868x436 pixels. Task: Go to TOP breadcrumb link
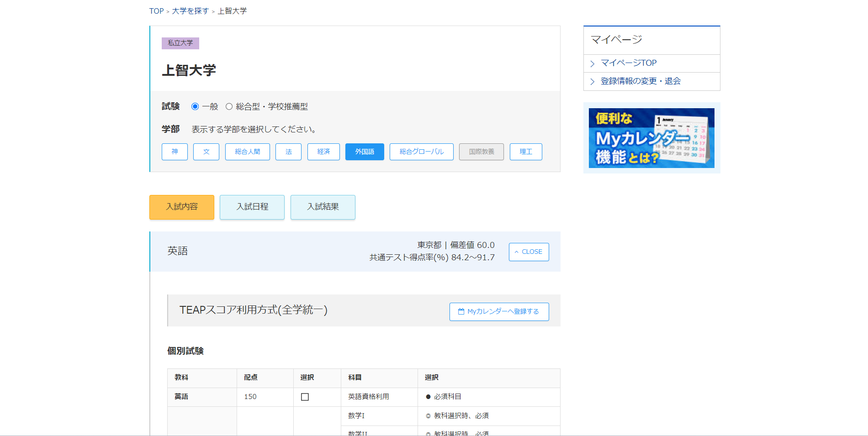156,11
